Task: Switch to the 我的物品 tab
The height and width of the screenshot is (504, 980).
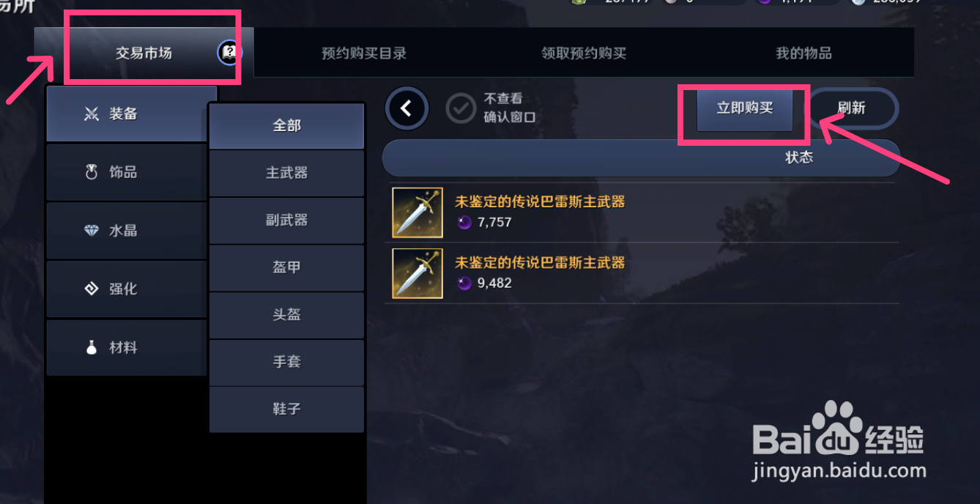Action: point(803,53)
